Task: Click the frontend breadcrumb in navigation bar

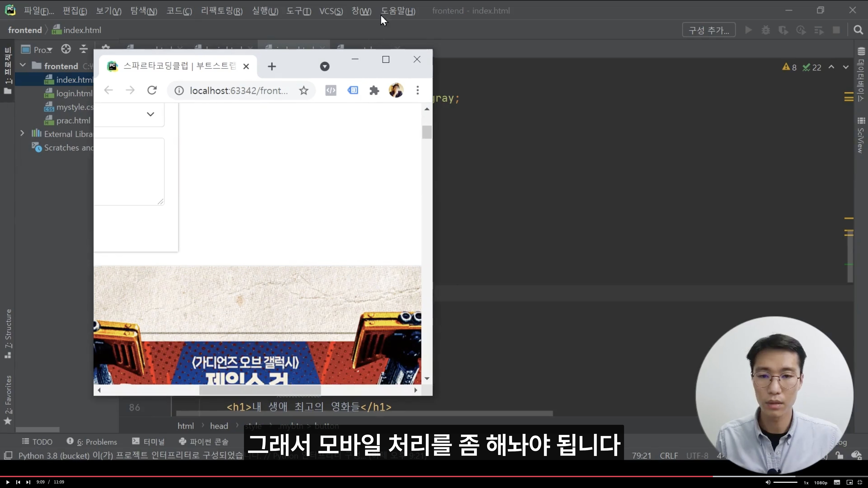Action: coord(25,30)
